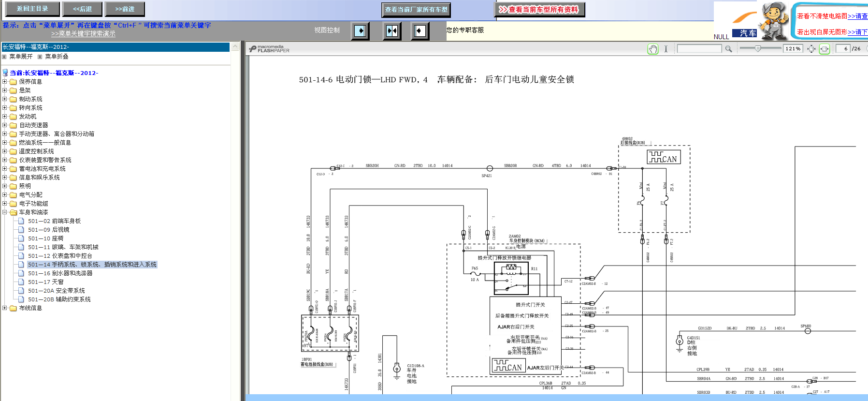Click the 501—02 前端车身板 document icon
868x401 pixels.
21,221
